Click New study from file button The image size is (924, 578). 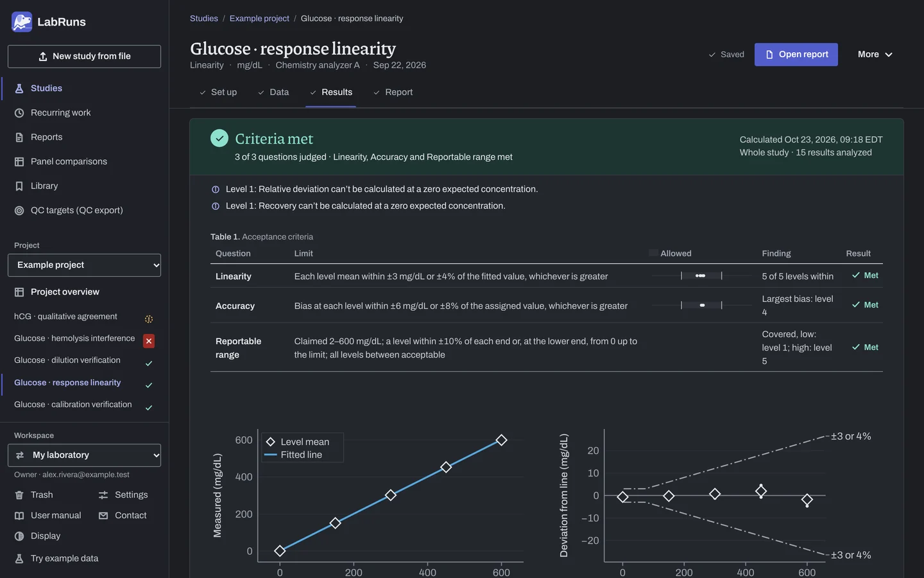pos(84,57)
